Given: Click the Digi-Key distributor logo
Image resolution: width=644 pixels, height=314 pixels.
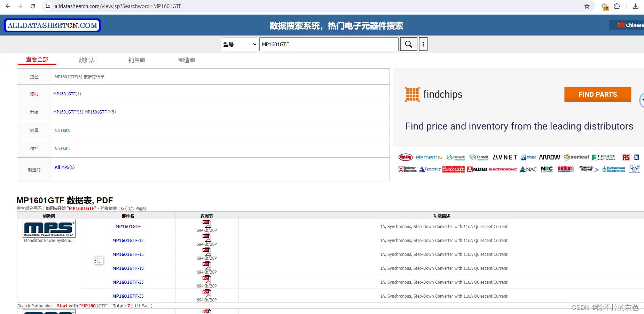Looking at the screenshot, I should pos(406,157).
